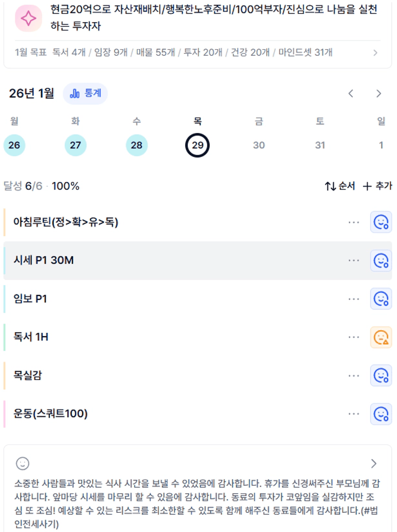397x532 pixels.
Task: Open the gratitude note chevron
Action: click(x=374, y=463)
